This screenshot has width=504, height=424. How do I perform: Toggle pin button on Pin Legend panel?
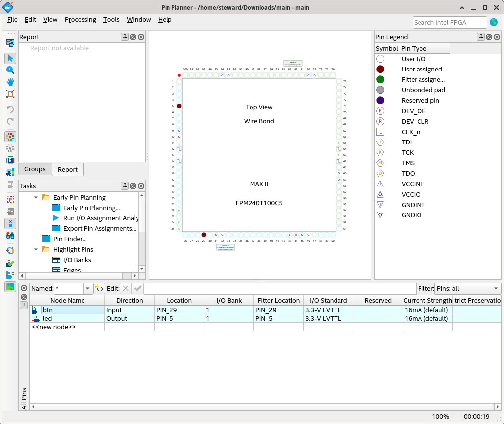481,37
